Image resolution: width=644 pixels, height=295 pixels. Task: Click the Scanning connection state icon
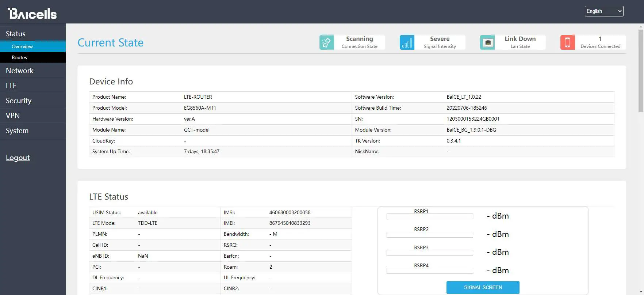pyautogui.click(x=326, y=42)
